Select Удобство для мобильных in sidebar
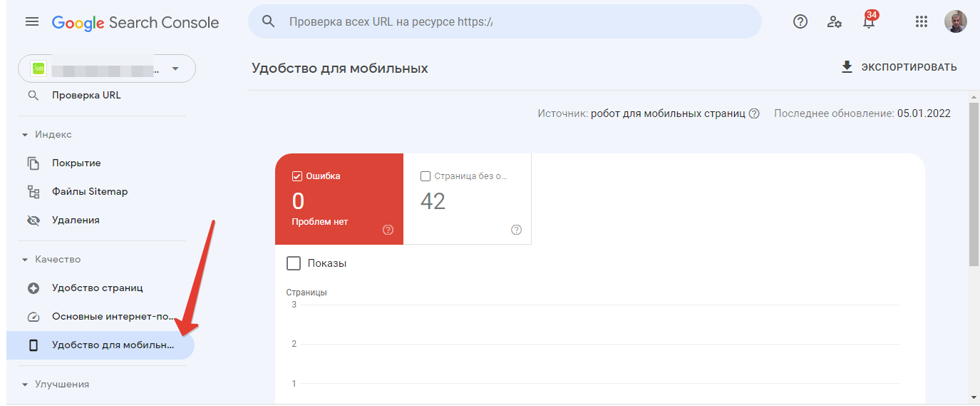 (x=100, y=345)
